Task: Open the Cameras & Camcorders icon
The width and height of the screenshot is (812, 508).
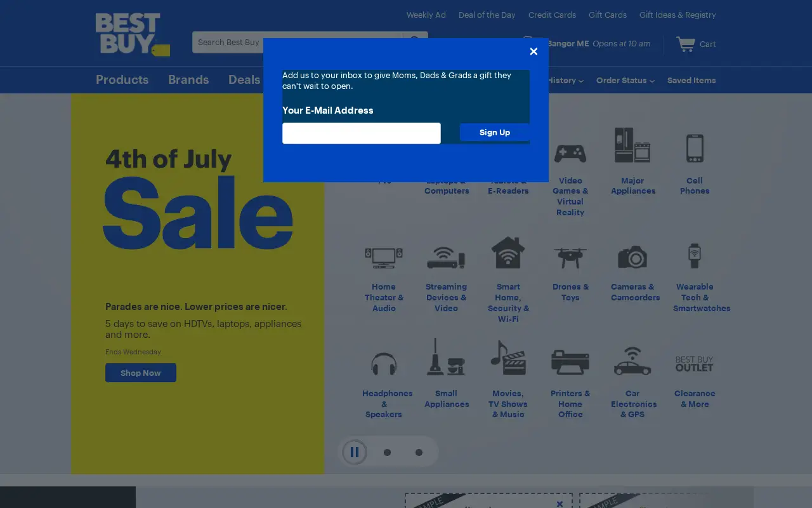Action: coord(632,257)
